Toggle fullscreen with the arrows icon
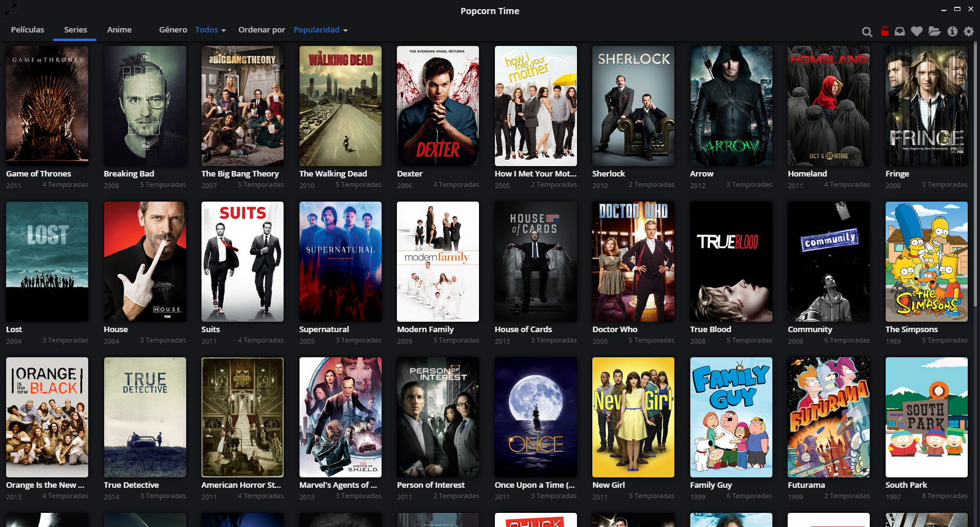The height and width of the screenshot is (527, 980). (x=11, y=9)
